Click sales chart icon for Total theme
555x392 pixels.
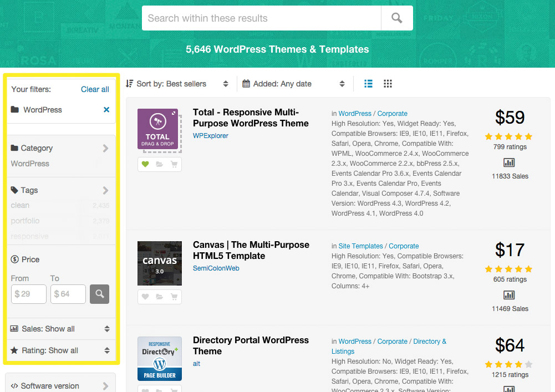509,163
